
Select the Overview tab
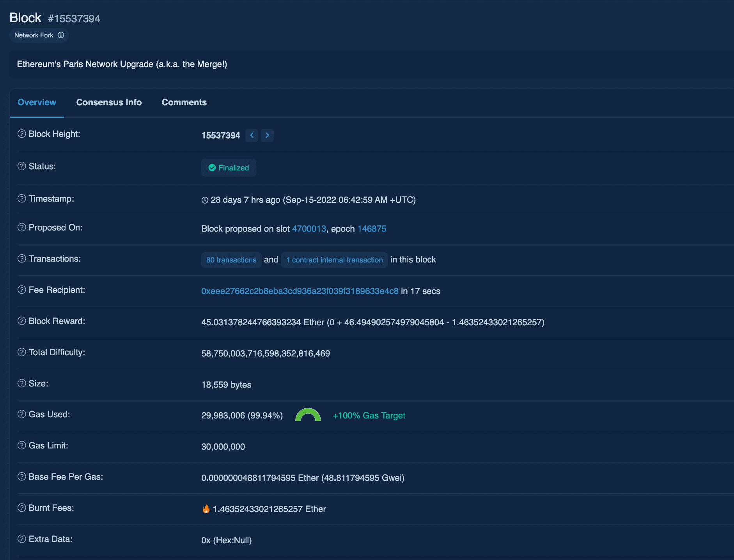[x=37, y=103]
